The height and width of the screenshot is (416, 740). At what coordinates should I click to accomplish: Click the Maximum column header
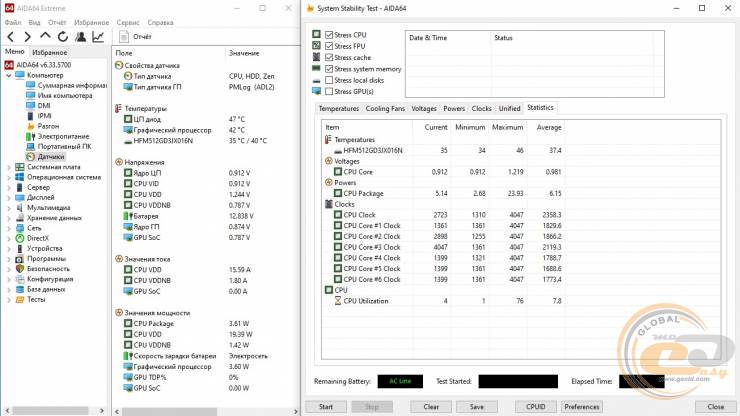tap(507, 127)
